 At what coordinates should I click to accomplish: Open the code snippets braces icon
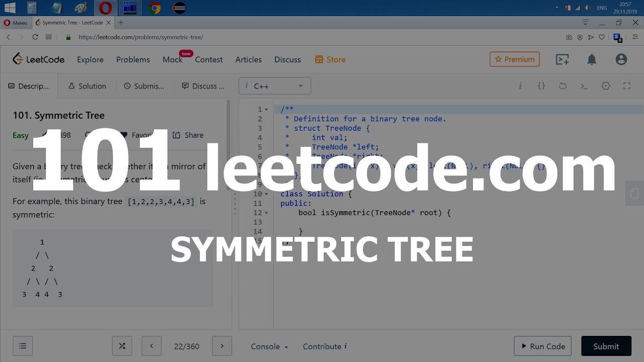[x=541, y=86]
